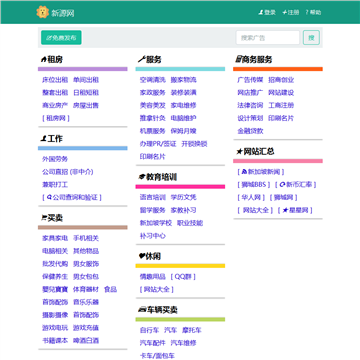This screenshot has width=360, height=360.
Task: Select 搬家物流 service
Action: coord(184,80)
